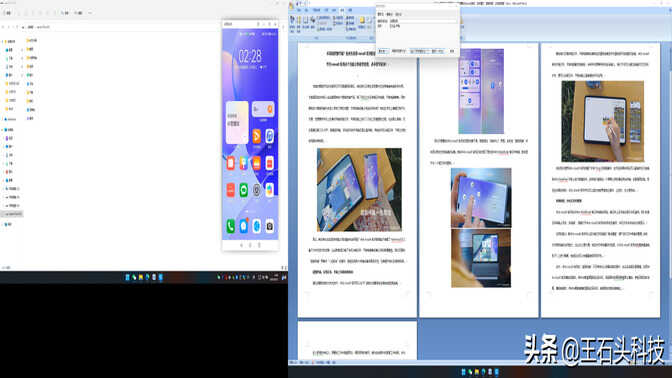Open the Camera app on the phone dock

pos(270,226)
